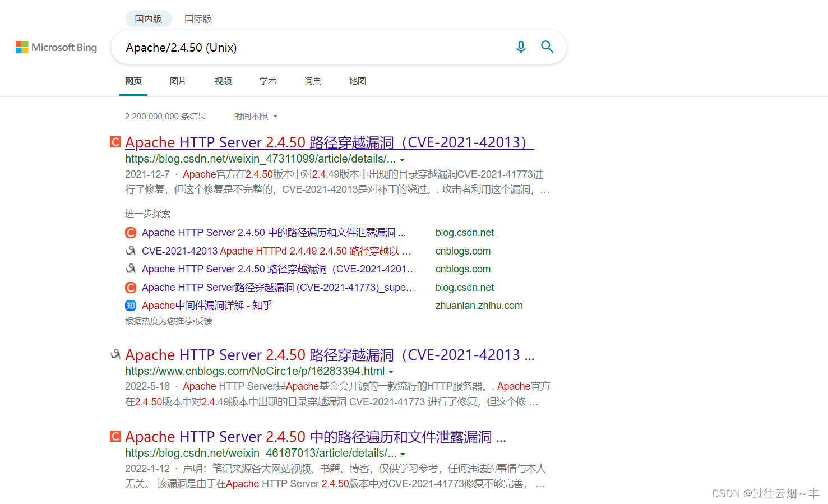Viewport: 828px width, 504px height.
Task: Click CSDN favicon beside 路径遍历和文件泄露漏洞 main result
Action: 115,436
